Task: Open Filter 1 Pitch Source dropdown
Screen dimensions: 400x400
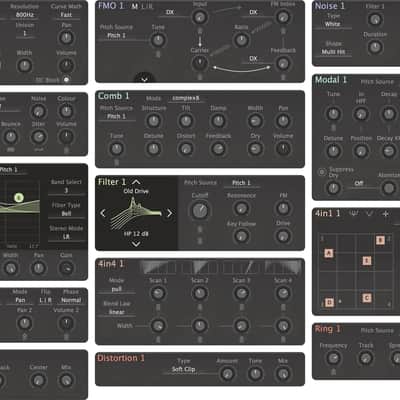Action: pos(241,183)
